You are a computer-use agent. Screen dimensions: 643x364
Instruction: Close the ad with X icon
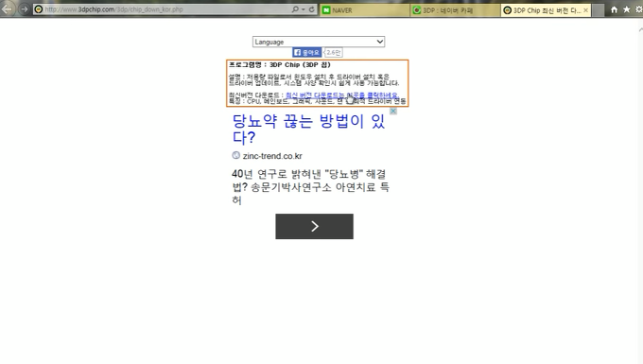pyautogui.click(x=392, y=111)
